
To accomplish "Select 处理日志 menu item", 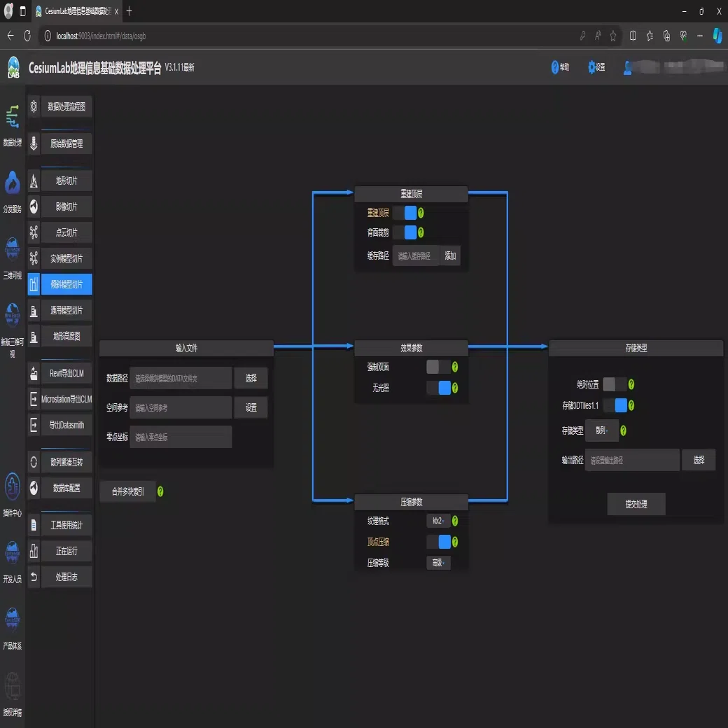I will tap(66, 577).
